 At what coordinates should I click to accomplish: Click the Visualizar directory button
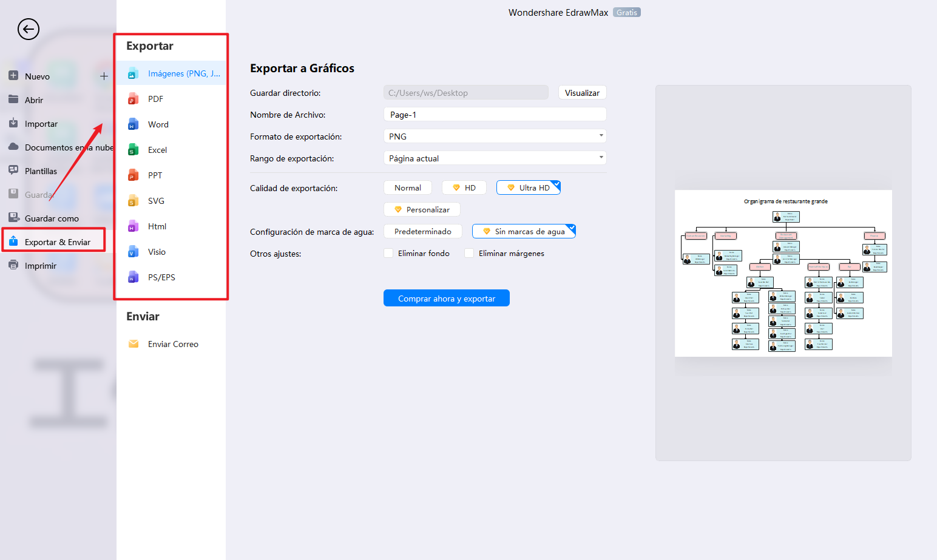point(582,93)
